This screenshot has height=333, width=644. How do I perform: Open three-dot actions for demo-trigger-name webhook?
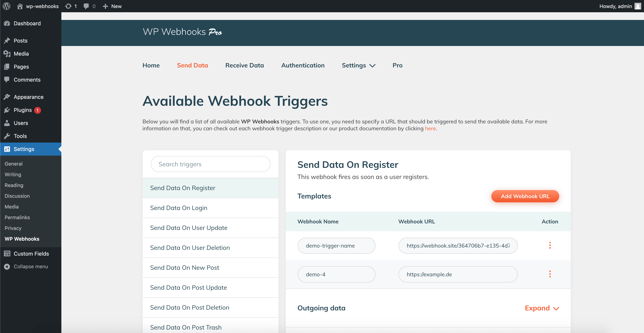coord(550,245)
